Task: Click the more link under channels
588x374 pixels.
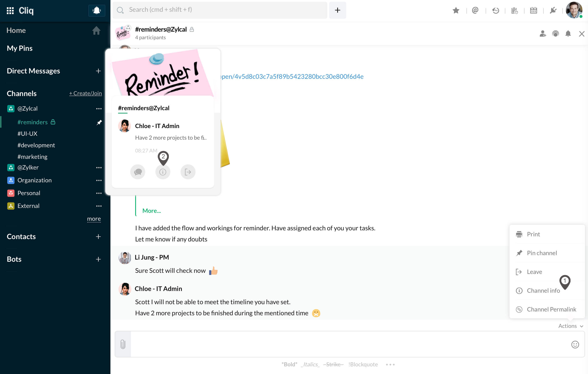Action: click(x=94, y=219)
